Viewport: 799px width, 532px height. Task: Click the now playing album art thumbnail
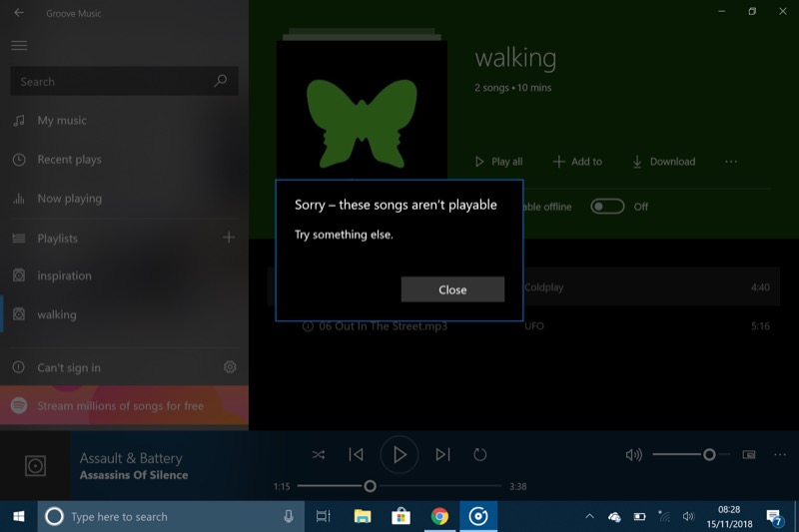point(35,466)
